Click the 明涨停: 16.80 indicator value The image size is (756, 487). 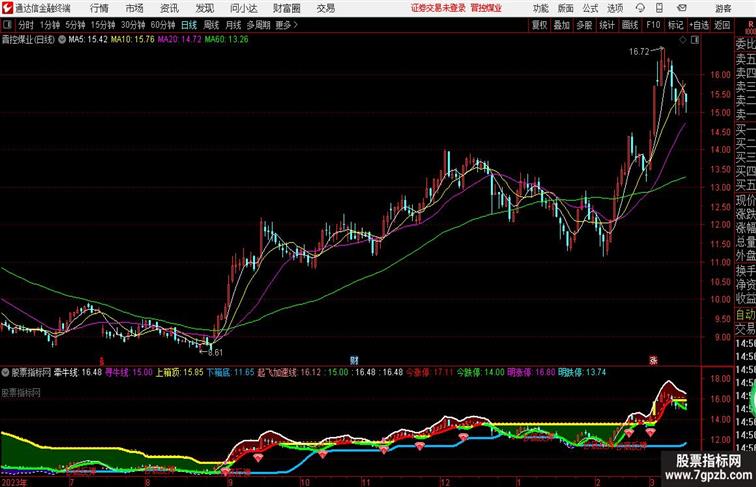[x=531, y=373]
